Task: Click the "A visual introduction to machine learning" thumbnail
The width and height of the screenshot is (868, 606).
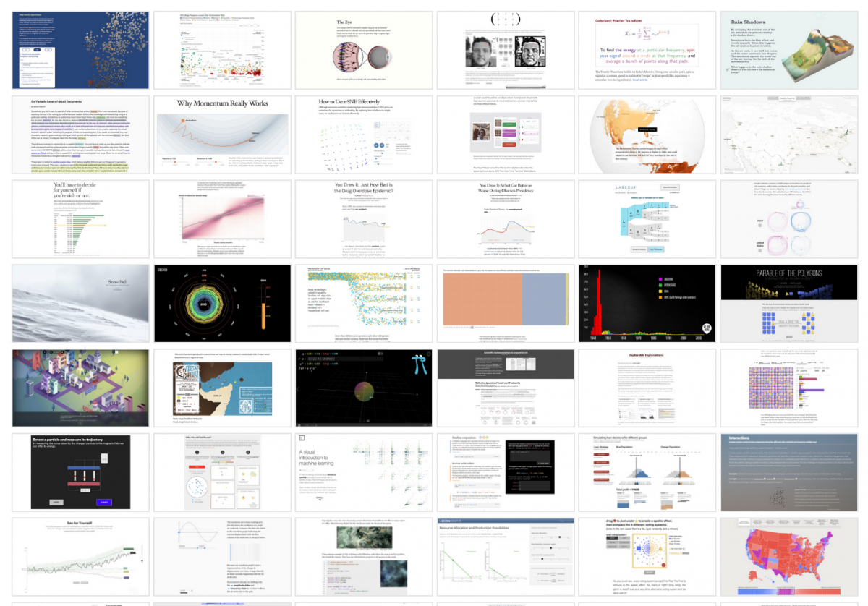Action: point(362,471)
